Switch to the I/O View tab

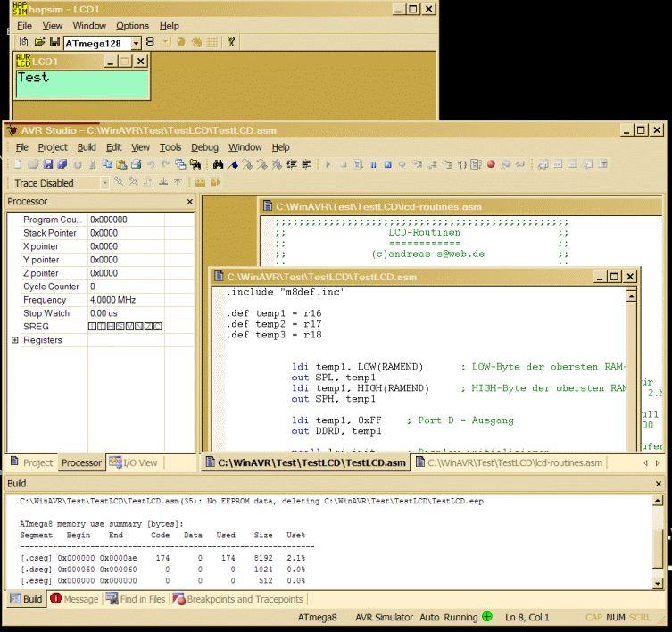click(x=133, y=462)
